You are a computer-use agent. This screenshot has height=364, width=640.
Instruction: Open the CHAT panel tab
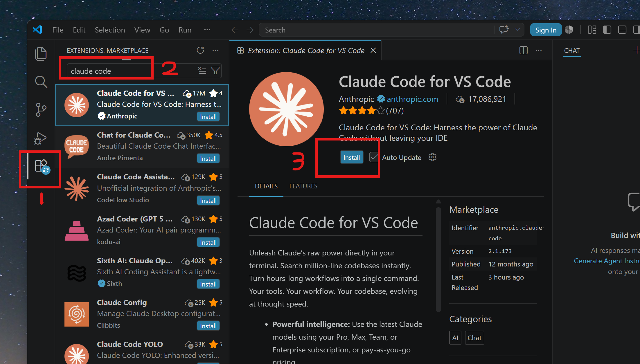pyautogui.click(x=572, y=51)
